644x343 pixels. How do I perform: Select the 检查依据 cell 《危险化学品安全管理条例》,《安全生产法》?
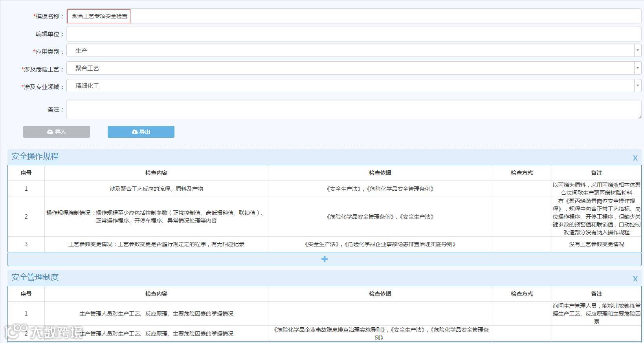(x=380, y=217)
